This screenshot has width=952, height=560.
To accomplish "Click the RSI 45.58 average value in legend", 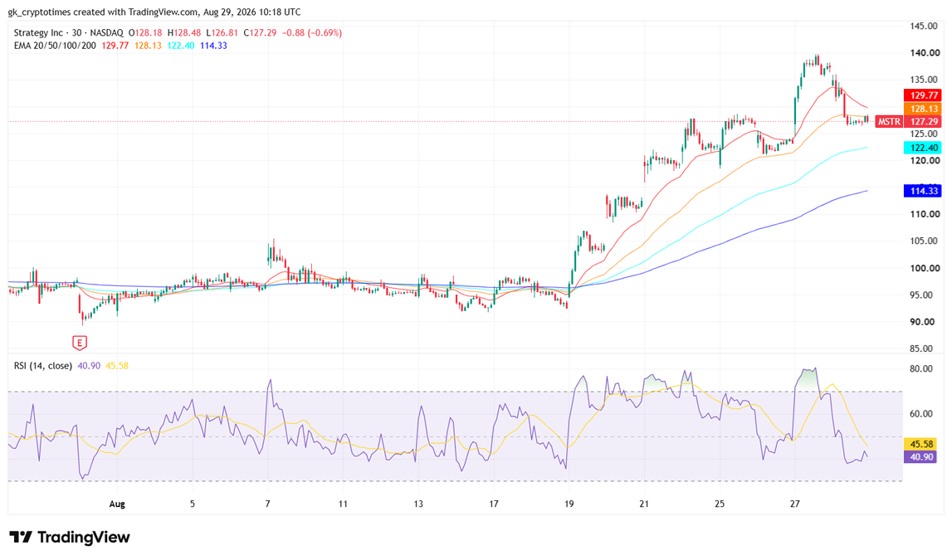I will point(117,366).
